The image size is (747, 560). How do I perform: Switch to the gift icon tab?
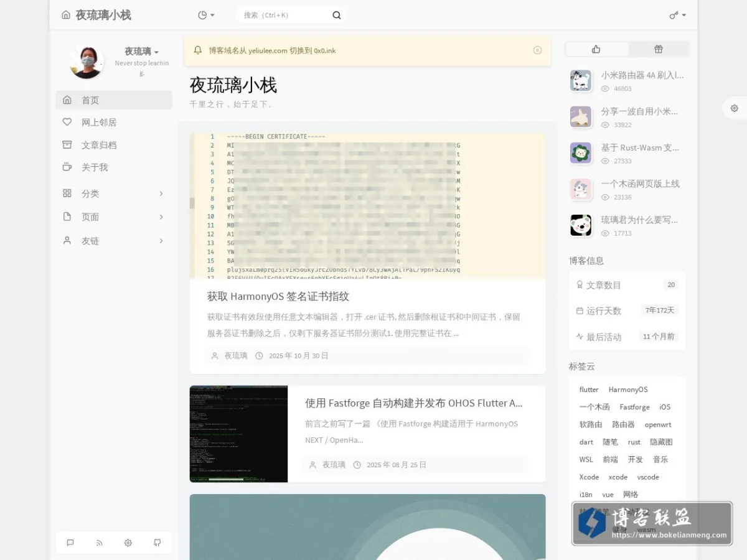(x=658, y=49)
